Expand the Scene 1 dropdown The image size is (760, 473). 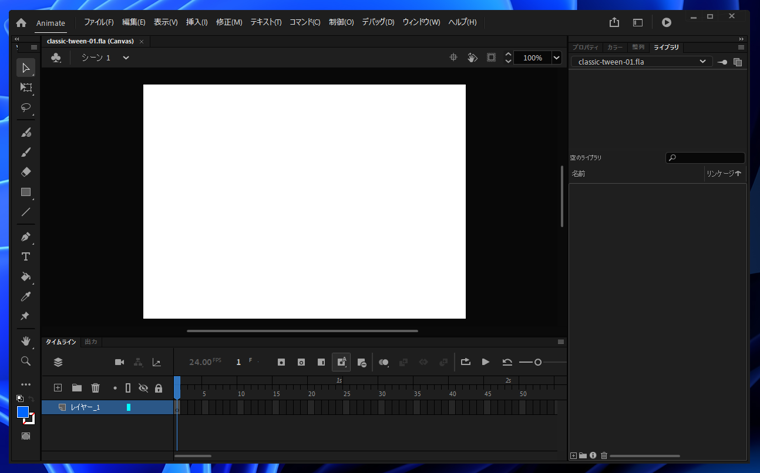pyautogui.click(x=126, y=58)
